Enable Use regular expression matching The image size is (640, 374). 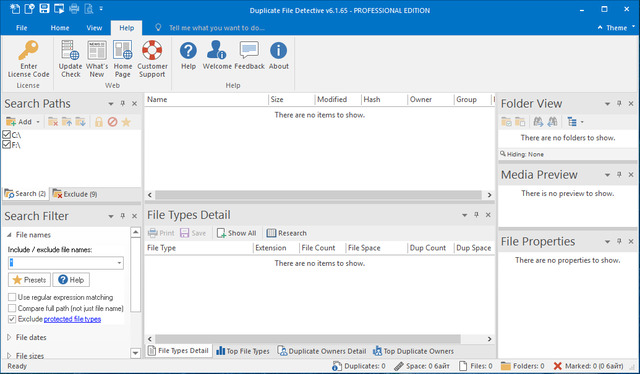pos(12,297)
